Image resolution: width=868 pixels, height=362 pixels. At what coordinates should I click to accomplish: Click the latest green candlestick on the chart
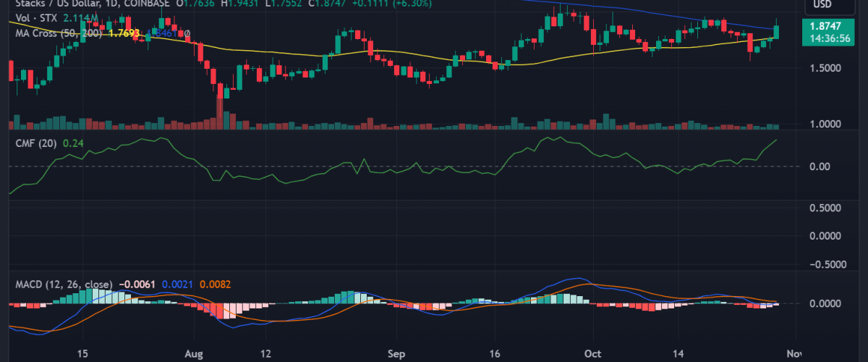(776, 31)
